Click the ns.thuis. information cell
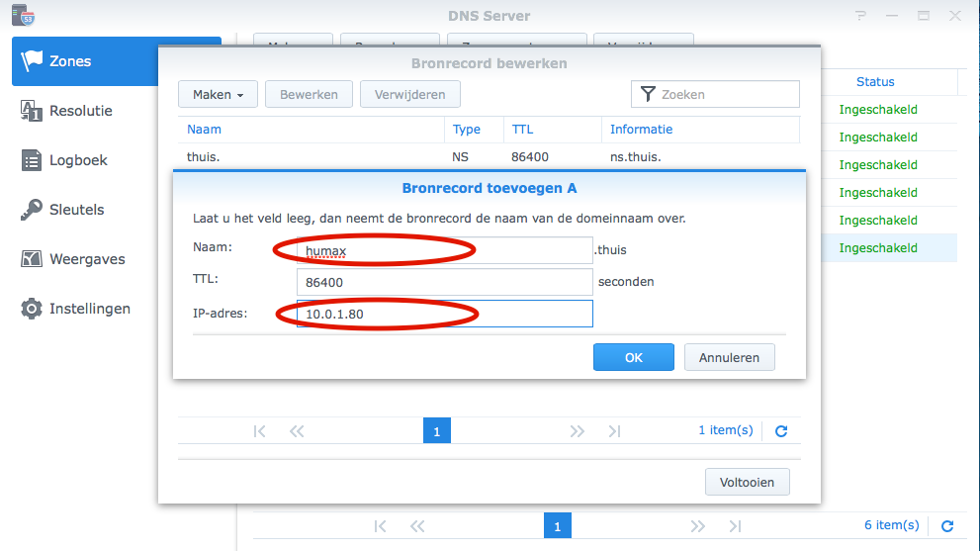Viewport: 980px width, 551px height. click(636, 157)
